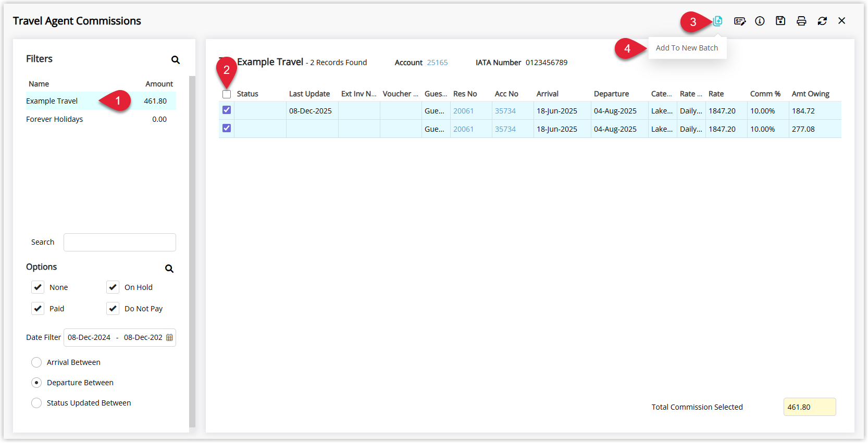Click the Total Commission Selected value box
The width and height of the screenshot is (868, 443).
(x=810, y=407)
